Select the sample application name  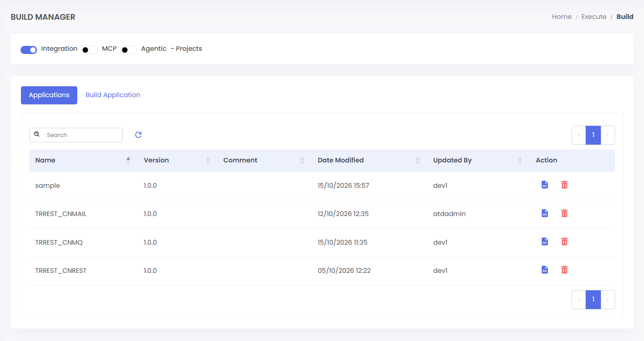point(47,185)
